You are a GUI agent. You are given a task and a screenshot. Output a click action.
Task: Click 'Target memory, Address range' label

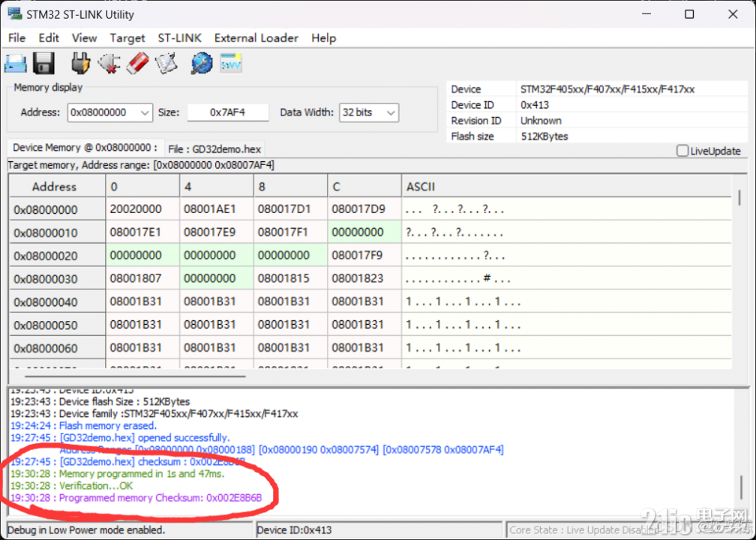click(141, 165)
